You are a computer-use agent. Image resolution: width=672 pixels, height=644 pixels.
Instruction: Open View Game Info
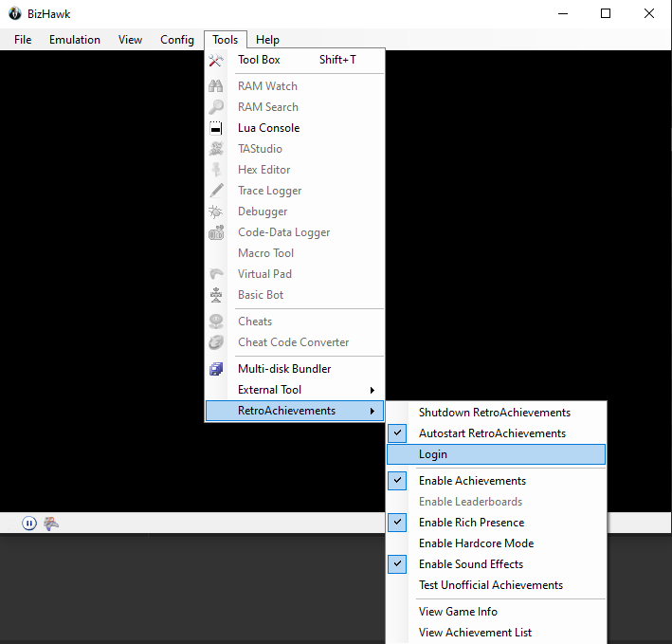coord(497,612)
